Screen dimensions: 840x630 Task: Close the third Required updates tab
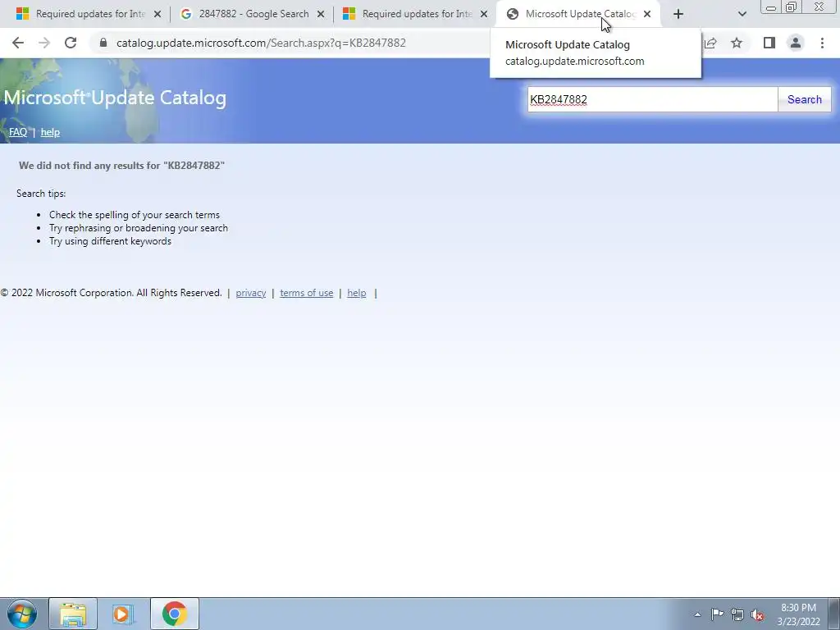pos(484,15)
